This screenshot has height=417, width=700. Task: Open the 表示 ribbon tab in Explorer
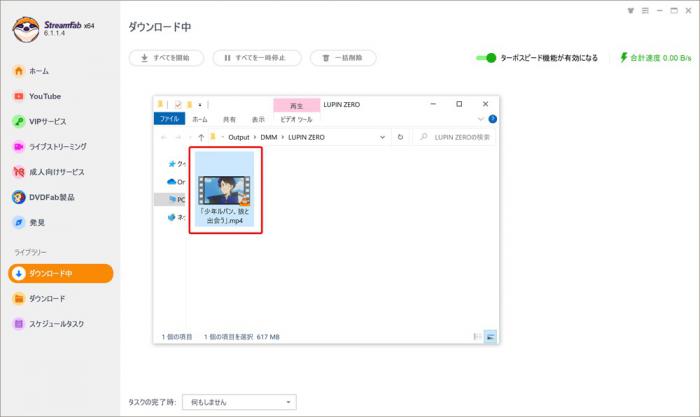pos(258,119)
